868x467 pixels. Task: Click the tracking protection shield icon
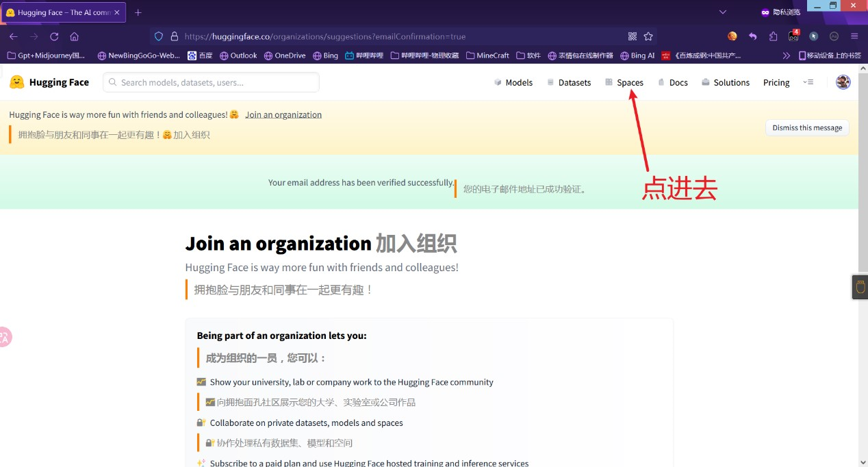point(159,36)
